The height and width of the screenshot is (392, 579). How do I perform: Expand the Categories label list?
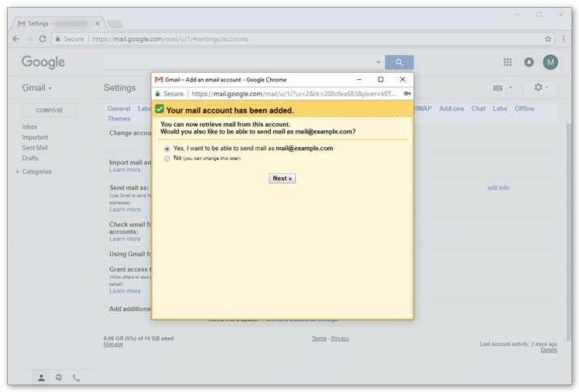(18, 171)
